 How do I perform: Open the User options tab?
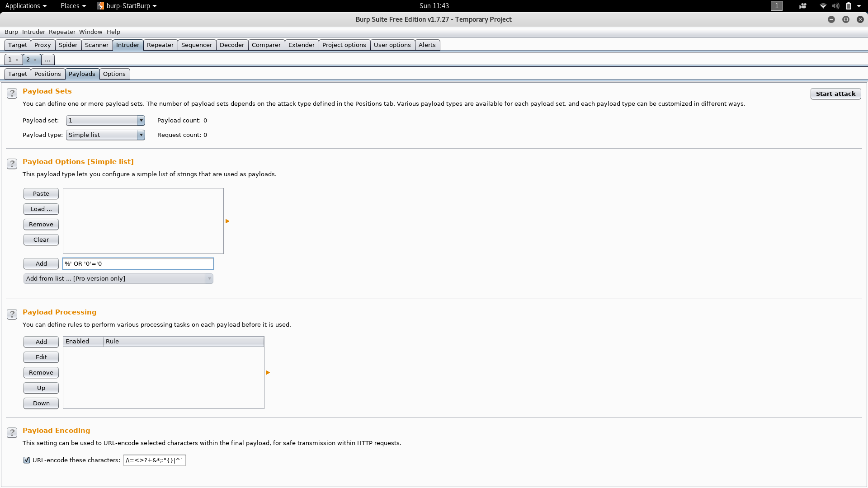(392, 45)
